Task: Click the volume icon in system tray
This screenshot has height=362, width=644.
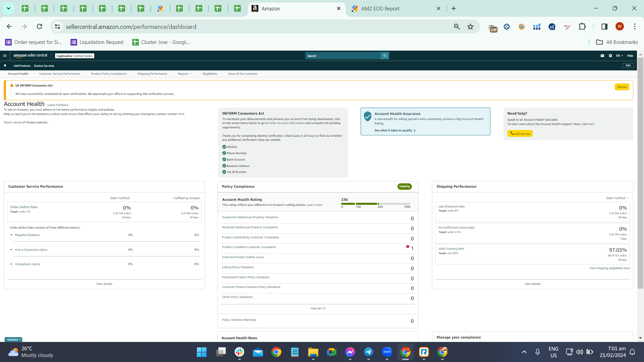Action: pos(579,352)
